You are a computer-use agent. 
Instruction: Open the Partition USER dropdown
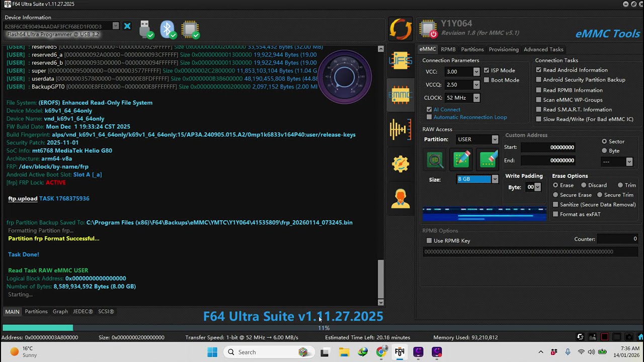(x=495, y=139)
